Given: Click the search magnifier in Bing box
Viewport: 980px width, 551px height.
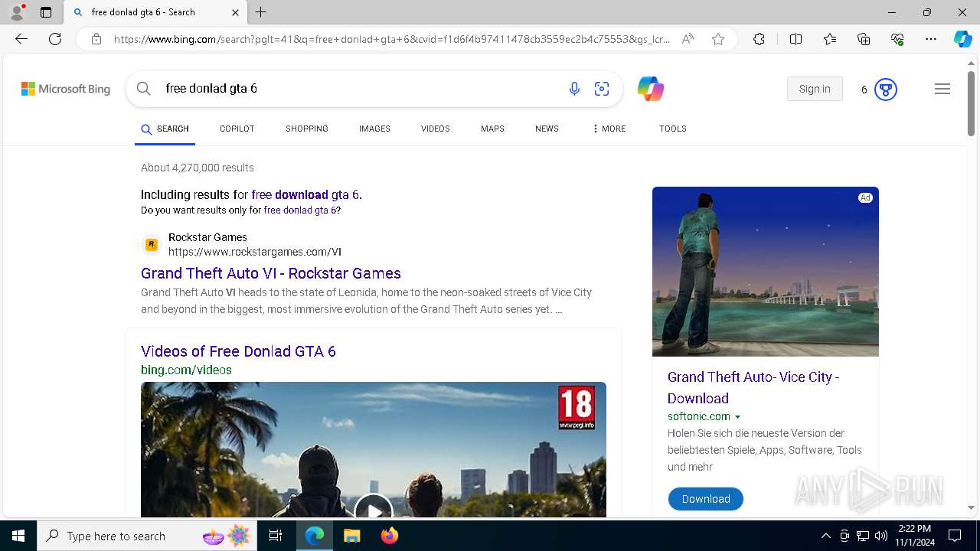Looking at the screenshot, I should pos(144,89).
